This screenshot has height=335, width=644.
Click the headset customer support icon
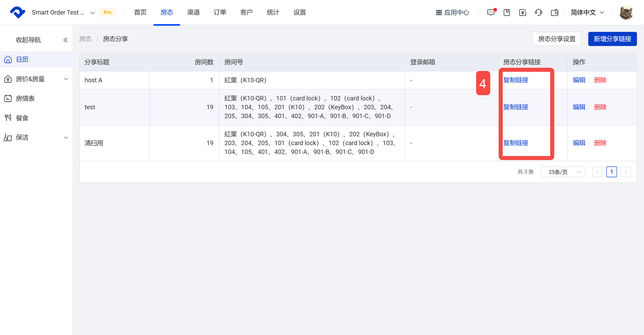tap(538, 13)
